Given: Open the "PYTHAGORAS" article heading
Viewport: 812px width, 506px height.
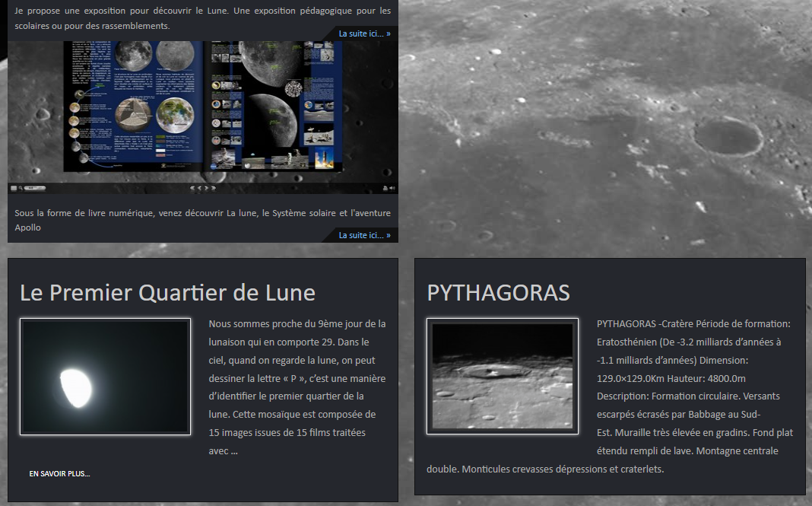Looking at the screenshot, I should 498,292.
